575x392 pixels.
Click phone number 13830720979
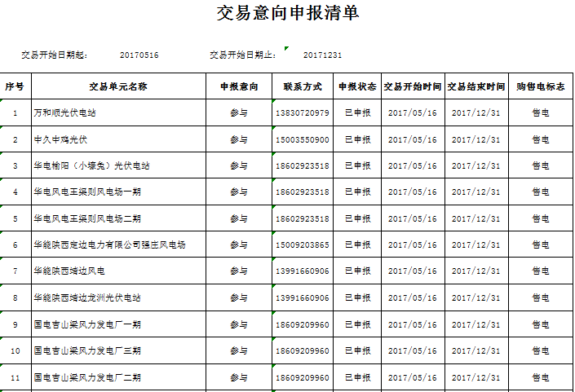[303, 113]
